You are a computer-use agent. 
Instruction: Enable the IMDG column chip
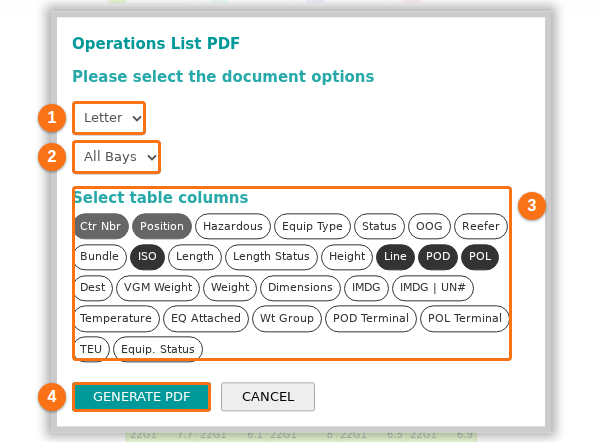pos(366,288)
